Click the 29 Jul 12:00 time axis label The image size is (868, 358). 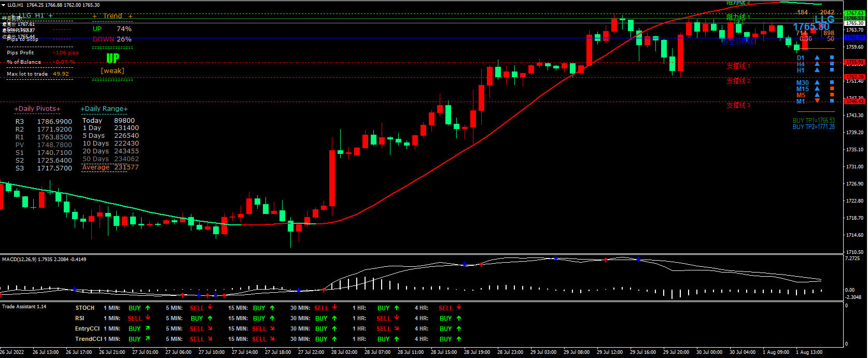pyautogui.click(x=610, y=352)
